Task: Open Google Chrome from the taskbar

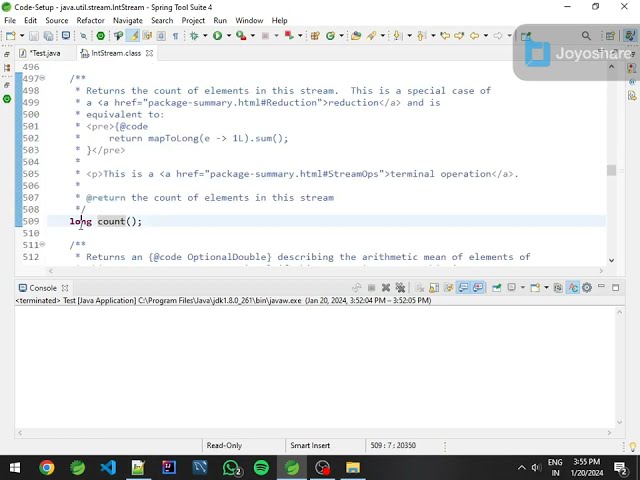Action: (x=47, y=468)
